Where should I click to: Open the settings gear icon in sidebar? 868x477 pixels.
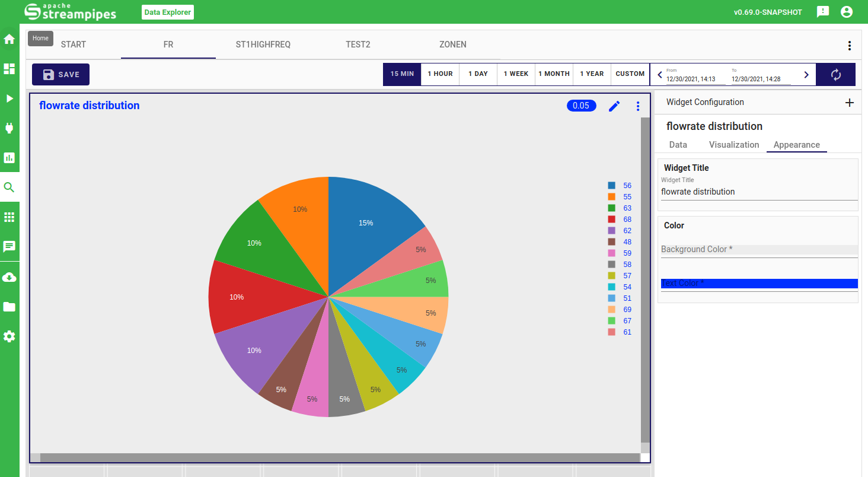click(9, 336)
